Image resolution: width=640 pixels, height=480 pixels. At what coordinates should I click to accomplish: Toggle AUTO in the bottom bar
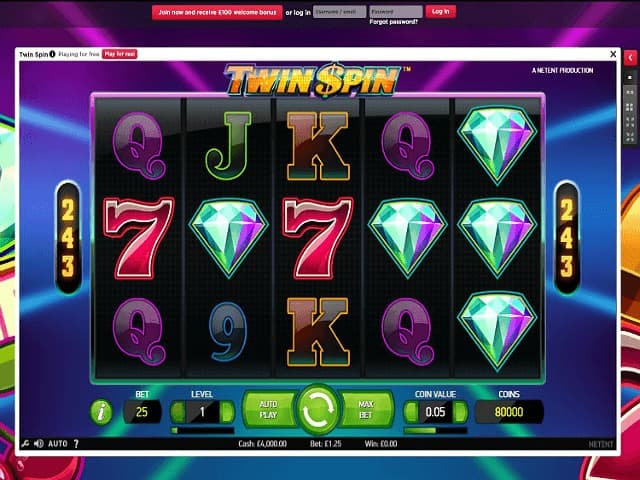click(x=58, y=444)
